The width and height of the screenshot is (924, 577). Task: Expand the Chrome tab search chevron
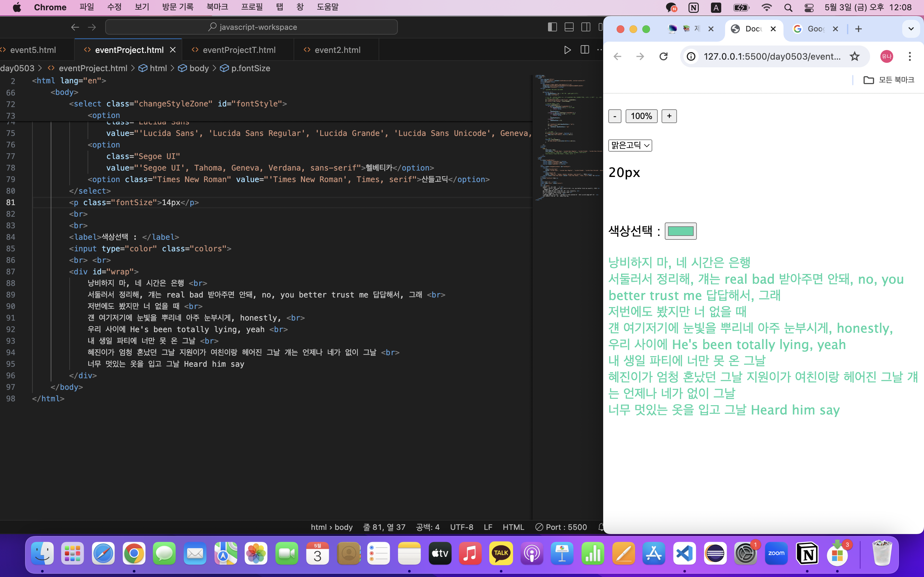tap(911, 29)
